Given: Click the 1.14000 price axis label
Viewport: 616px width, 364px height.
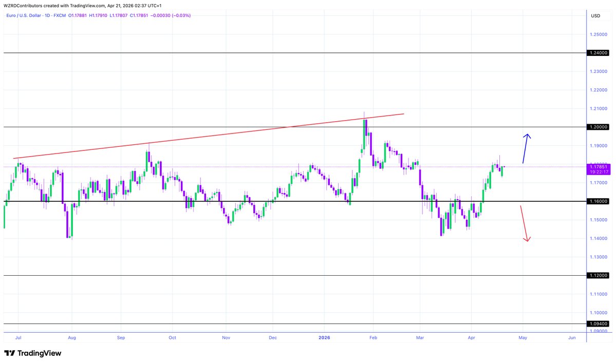Looking at the screenshot, I should [599, 238].
